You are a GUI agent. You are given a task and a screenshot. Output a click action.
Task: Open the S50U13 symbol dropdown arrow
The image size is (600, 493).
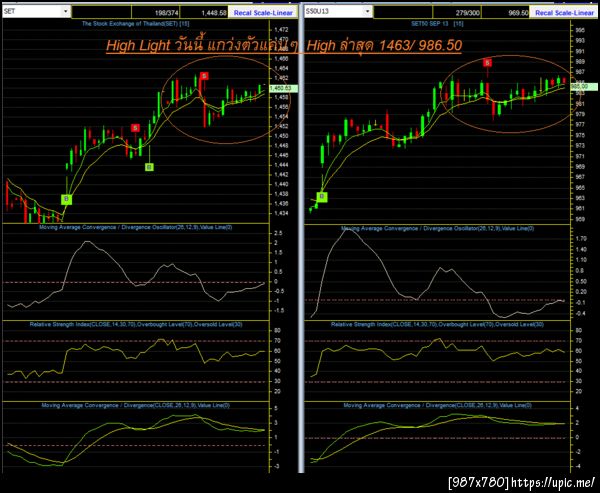point(367,11)
